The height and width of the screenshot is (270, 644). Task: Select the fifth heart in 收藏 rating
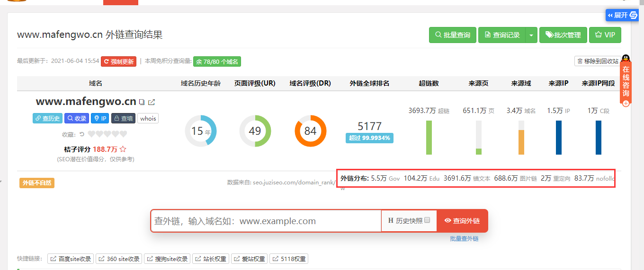click(x=123, y=134)
